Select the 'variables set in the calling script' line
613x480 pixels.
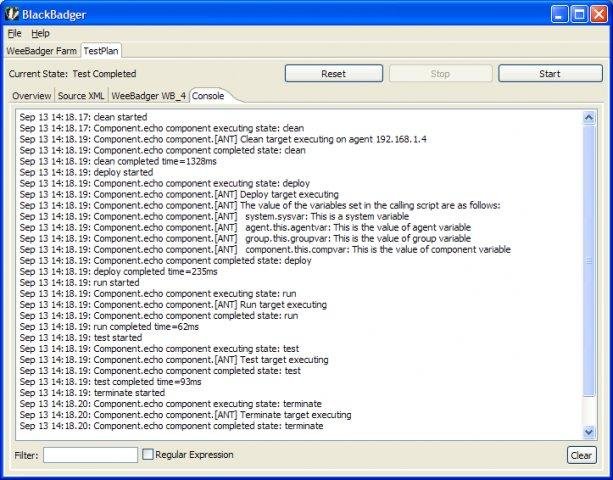(260, 205)
